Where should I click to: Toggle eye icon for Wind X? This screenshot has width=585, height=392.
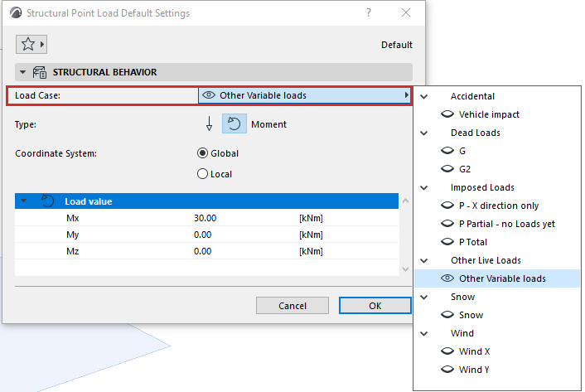[447, 351]
